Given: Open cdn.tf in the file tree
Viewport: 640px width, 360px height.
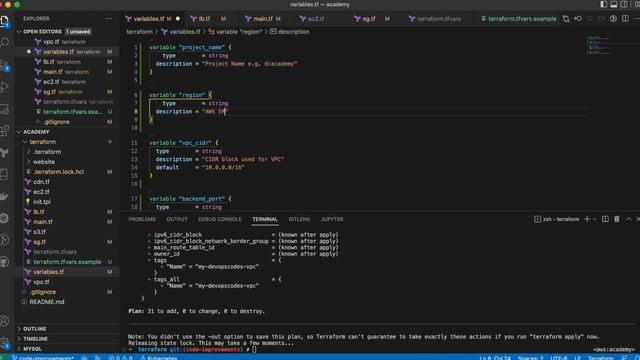Looking at the screenshot, I should pos(41,182).
